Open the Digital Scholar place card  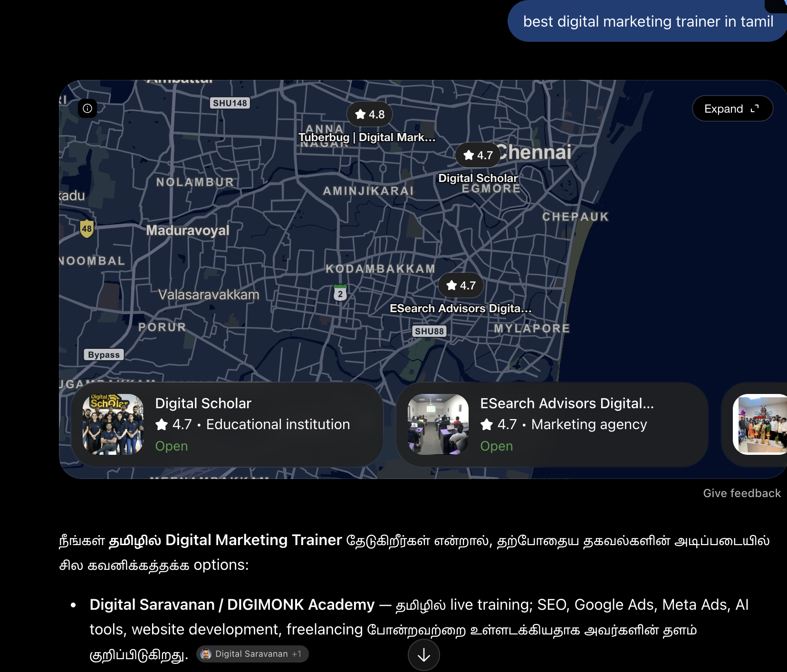pyautogui.click(x=227, y=424)
